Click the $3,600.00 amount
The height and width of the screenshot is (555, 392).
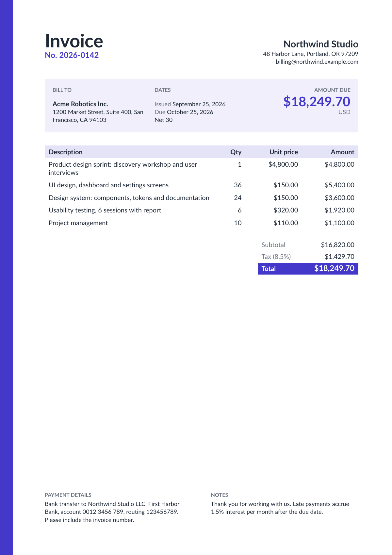pos(339,198)
